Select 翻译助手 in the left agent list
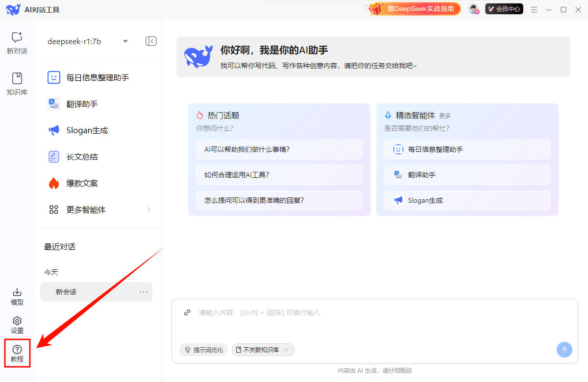 point(82,104)
